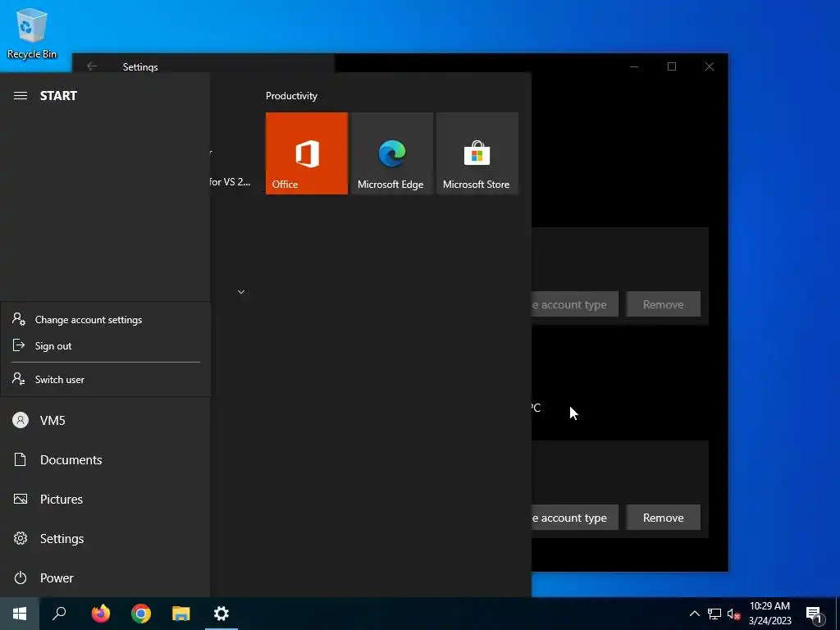
Task: Click the Sign out arrow icon
Action: tap(19, 345)
